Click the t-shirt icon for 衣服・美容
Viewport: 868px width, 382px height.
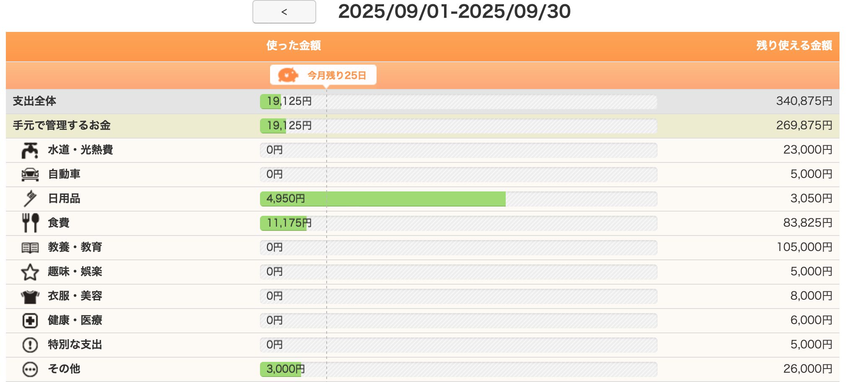point(30,296)
